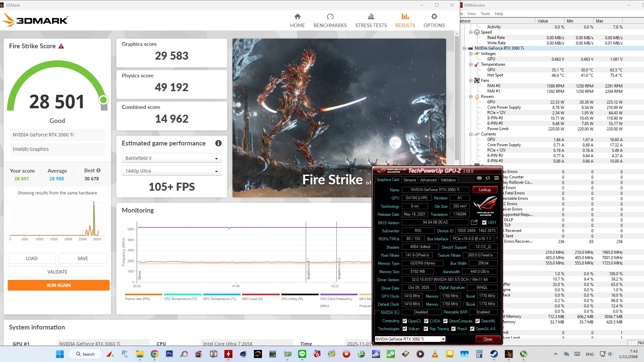This screenshot has width=644, height=362.
Task: Toggle the UEFI checkbox in GPU-Z
Action: (484, 223)
